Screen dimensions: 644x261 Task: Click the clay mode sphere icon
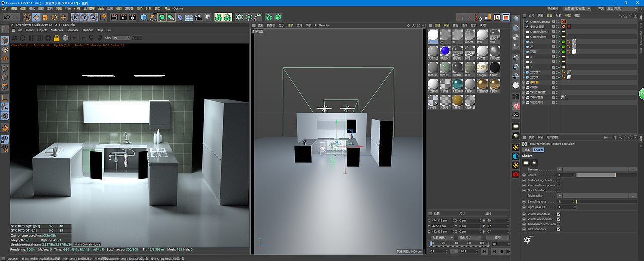click(x=65, y=38)
